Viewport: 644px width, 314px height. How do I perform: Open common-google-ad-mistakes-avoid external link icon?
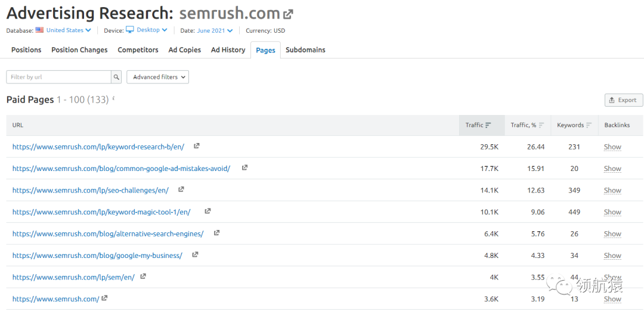pos(244,168)
